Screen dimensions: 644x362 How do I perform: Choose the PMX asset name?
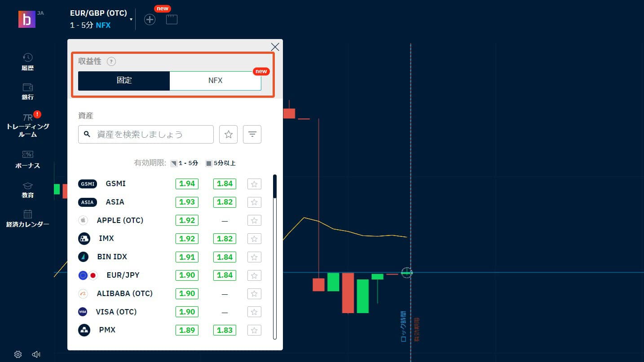(x=107, y=330)
